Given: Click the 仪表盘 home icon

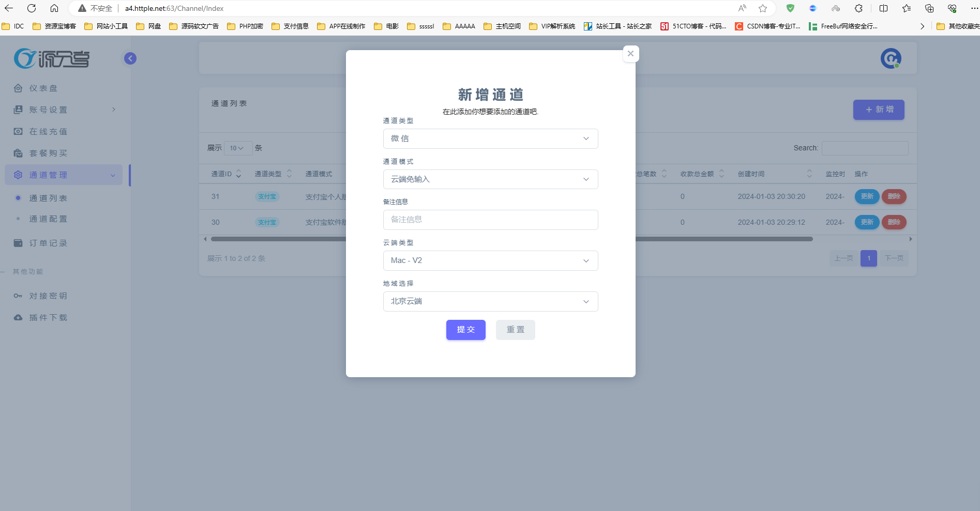Looking at the screenshot, I should pyautogui.click(x=18, y=88).
